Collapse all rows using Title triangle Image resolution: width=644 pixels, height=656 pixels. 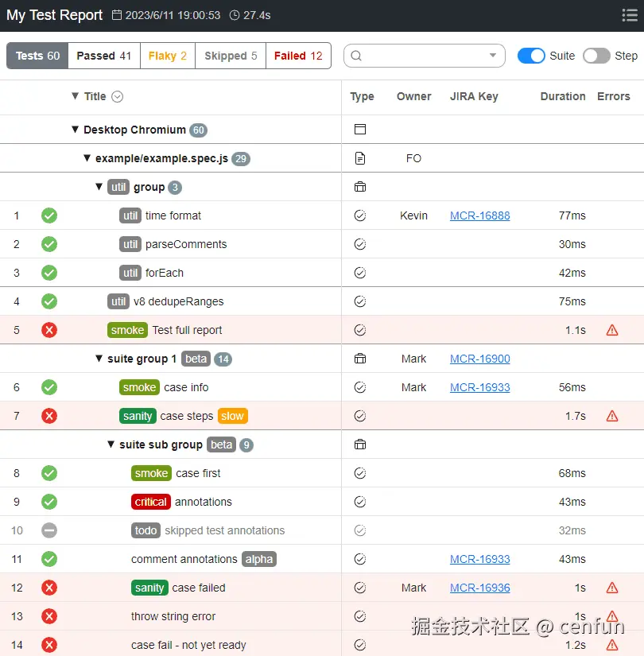point(75,96)
